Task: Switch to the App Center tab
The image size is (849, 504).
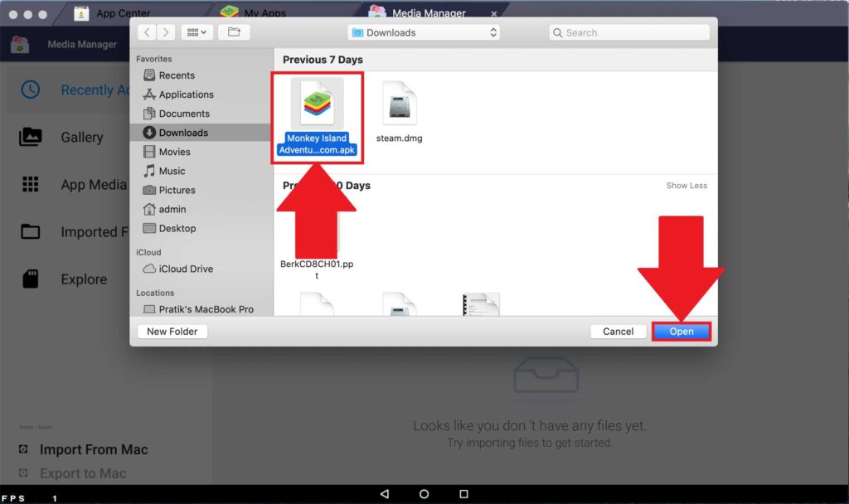Action: (123, 13)
